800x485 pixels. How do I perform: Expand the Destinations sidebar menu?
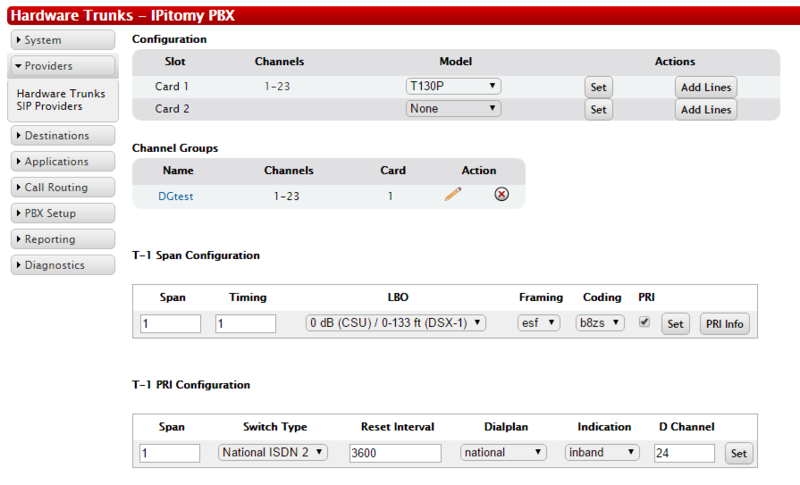pos(62,136)
